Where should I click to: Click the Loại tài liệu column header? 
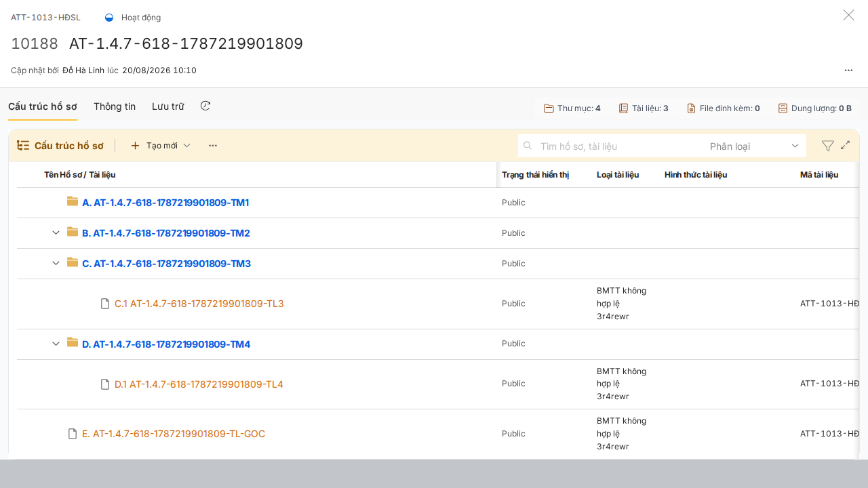(x=618, y=175)
